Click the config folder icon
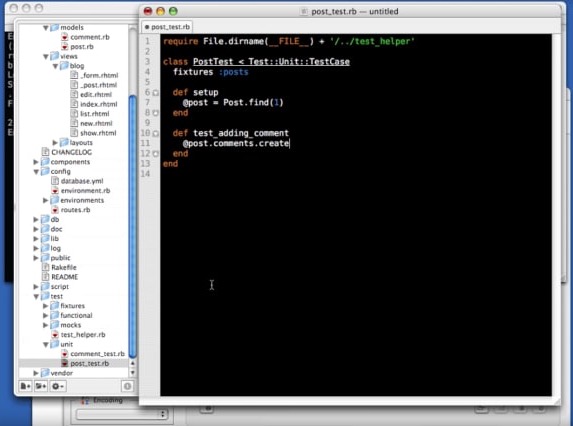Image resolution: width=573 pixels, height=426 pixels. click(x=45, y=171)
